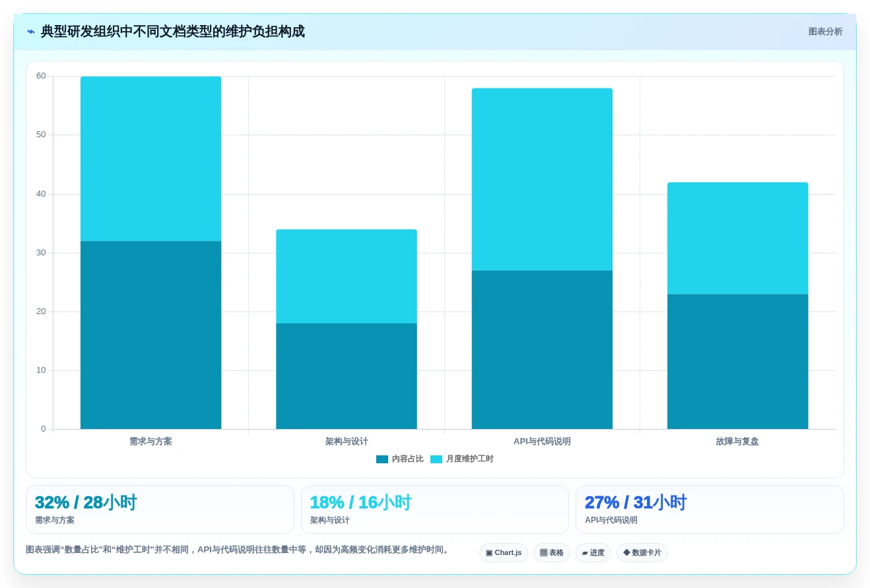Click the 需求与方案 x-axis label under the chart
The width and height of the screenshot is (870, 588).
[151, 441]
